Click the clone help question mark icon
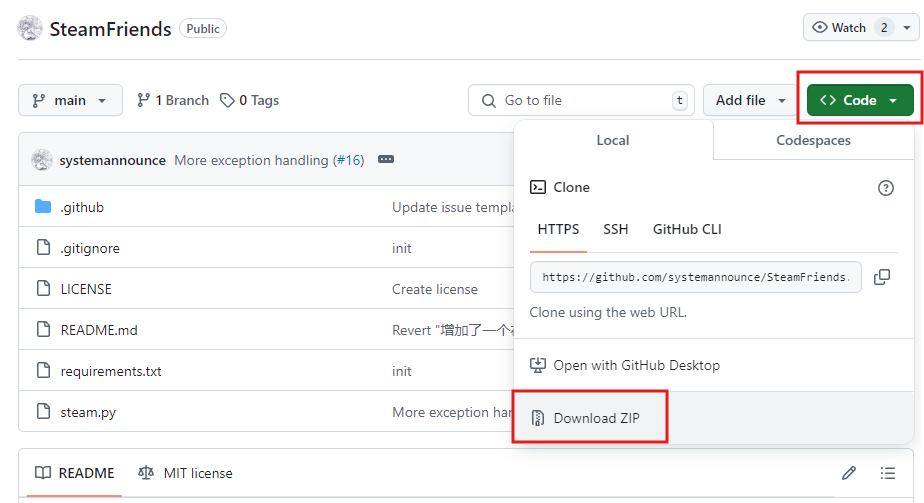The image size is (924, 503). (x=886, y=188)
